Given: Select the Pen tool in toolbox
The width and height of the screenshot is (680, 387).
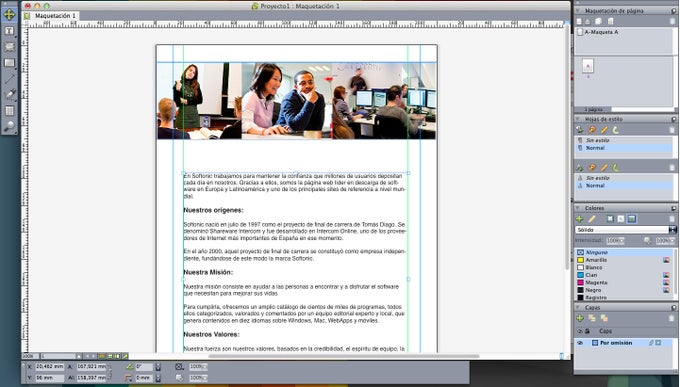Looking at the screenshot, I should coord(9,95).
